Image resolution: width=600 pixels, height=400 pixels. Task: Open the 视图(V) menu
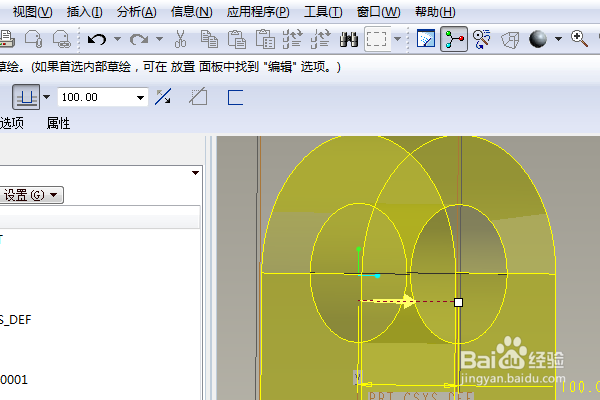tap(33, 12)
